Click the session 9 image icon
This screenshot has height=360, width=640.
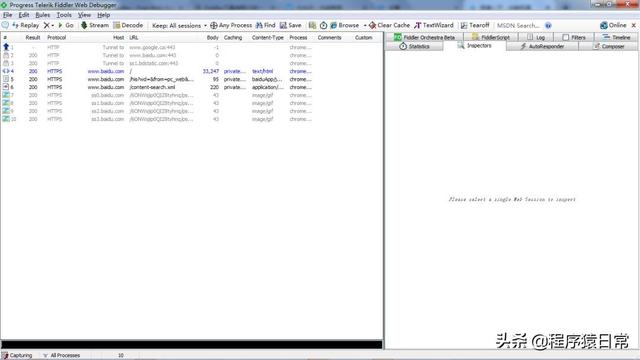[6, 111]
